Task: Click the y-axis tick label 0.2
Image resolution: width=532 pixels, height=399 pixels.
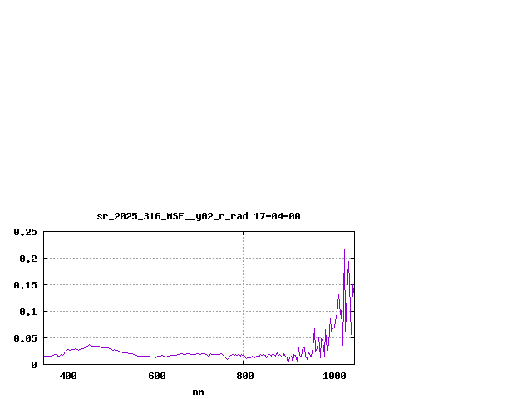Action: tap(28, 259)
